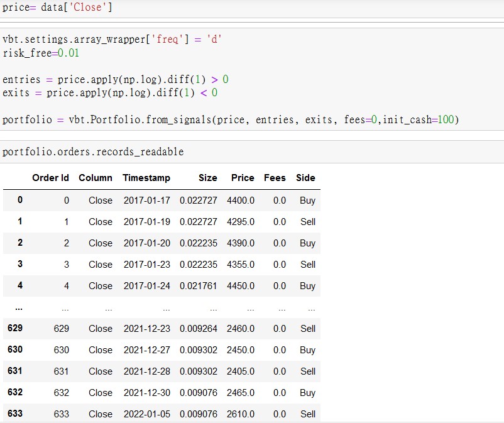Click the risk_free=0.01 code line
The width and height of the screenshot is (504, 423).
pyautogui.click(x=41, y=53)
